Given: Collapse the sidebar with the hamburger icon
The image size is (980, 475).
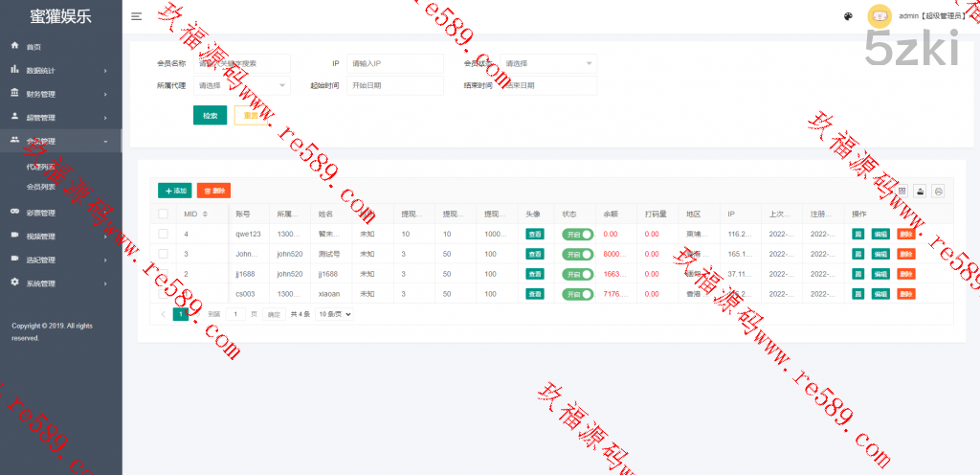Looking at the screenshot, I should click(x=137, y=16).
